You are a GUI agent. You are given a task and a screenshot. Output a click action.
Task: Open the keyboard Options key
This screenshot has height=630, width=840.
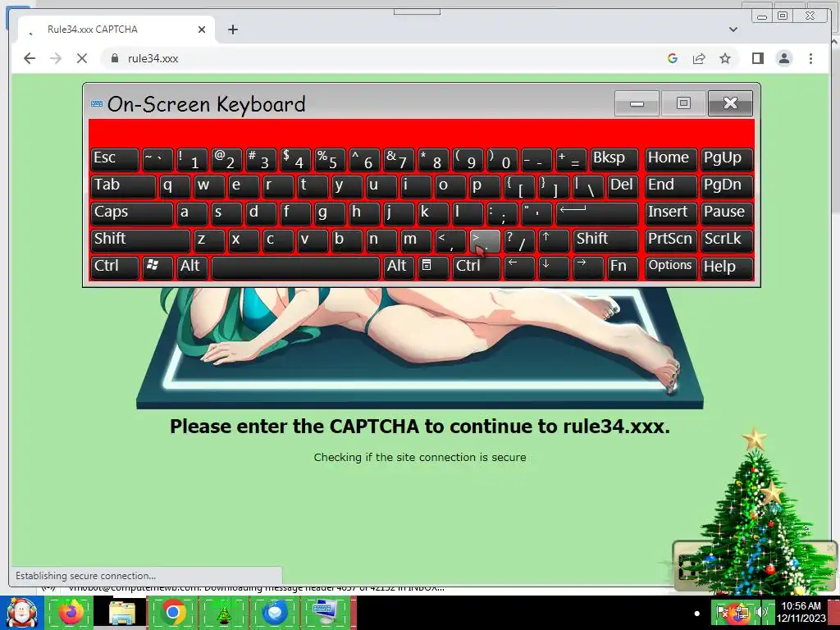[x=670, y=267]
